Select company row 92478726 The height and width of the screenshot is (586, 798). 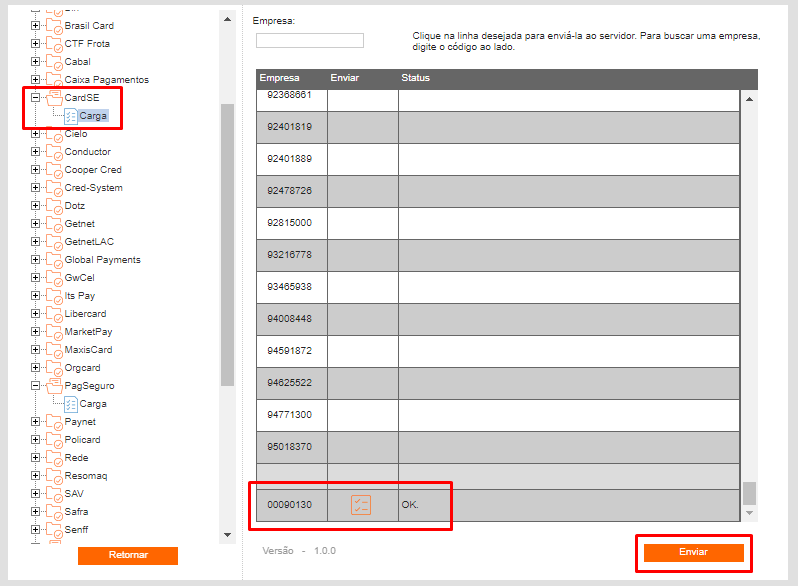(x=498, y=191)
